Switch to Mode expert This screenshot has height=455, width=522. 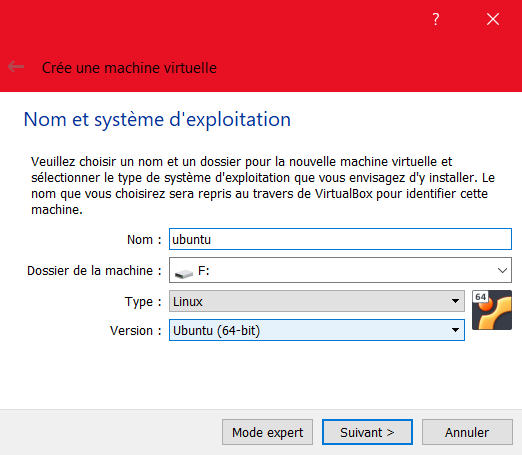point(267,432)
